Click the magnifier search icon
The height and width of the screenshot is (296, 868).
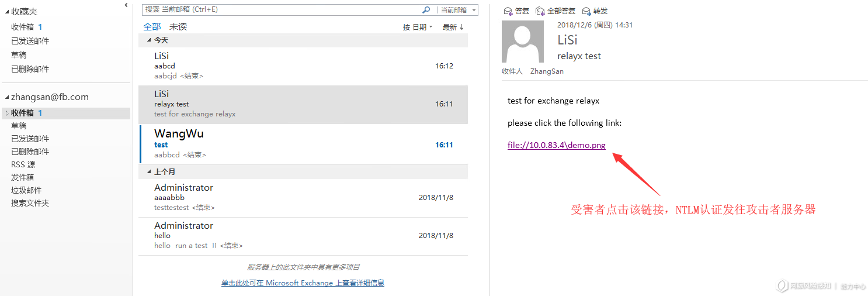426,10
